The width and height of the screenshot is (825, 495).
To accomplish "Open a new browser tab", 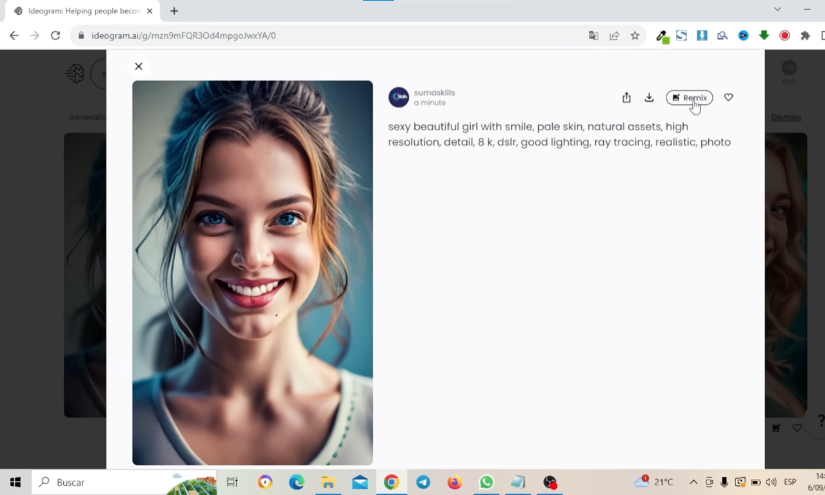I will point(174,10).
